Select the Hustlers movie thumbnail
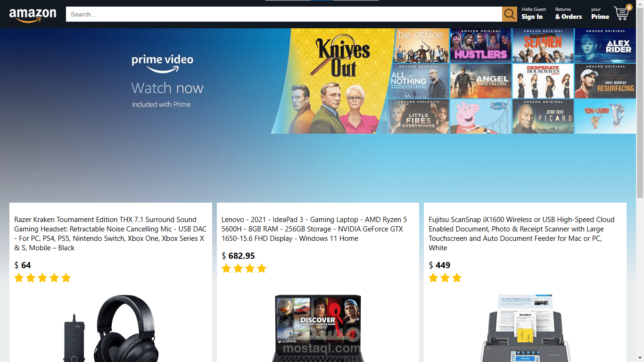The width and height of the screenshot is (644, 362). click(481, 46)
